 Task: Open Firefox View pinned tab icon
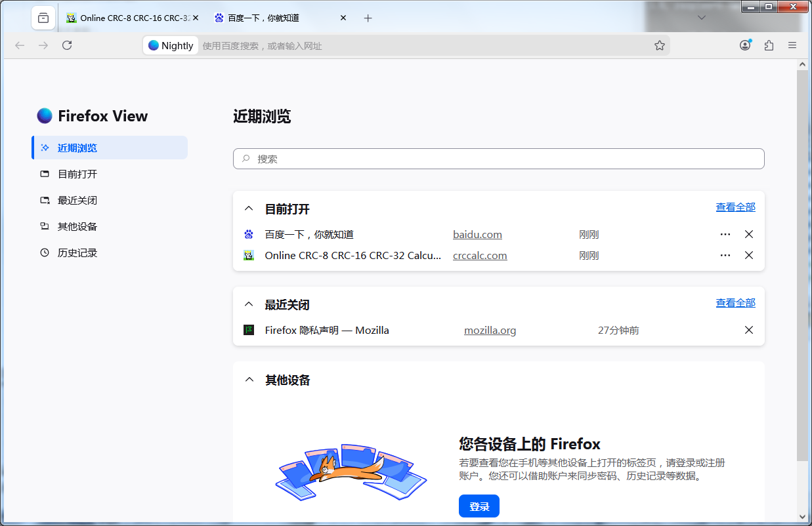[x=43, y=18]
